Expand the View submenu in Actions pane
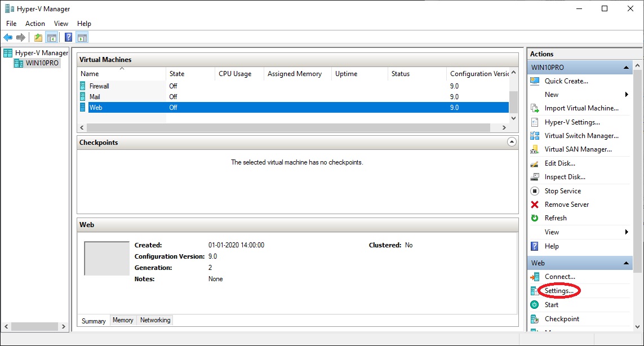This screenshot has width=644, height=346. pyautogui.click(x=627, y=232)
